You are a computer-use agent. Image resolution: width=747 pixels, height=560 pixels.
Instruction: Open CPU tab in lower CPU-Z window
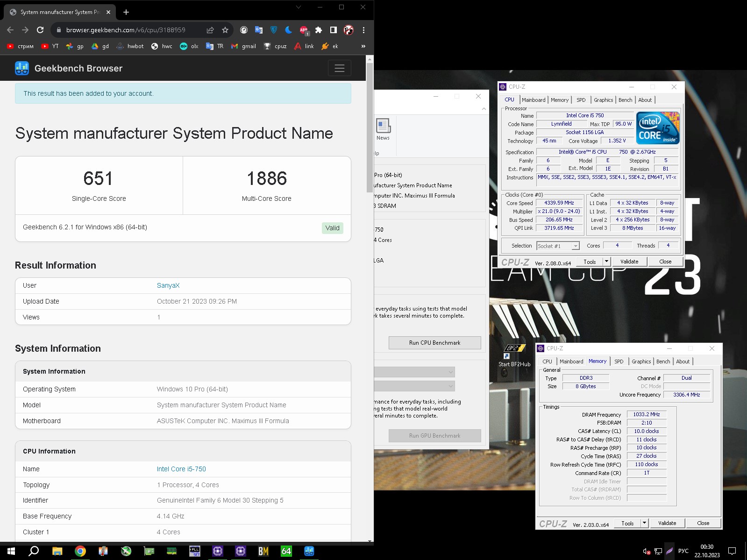pos(547,362)
